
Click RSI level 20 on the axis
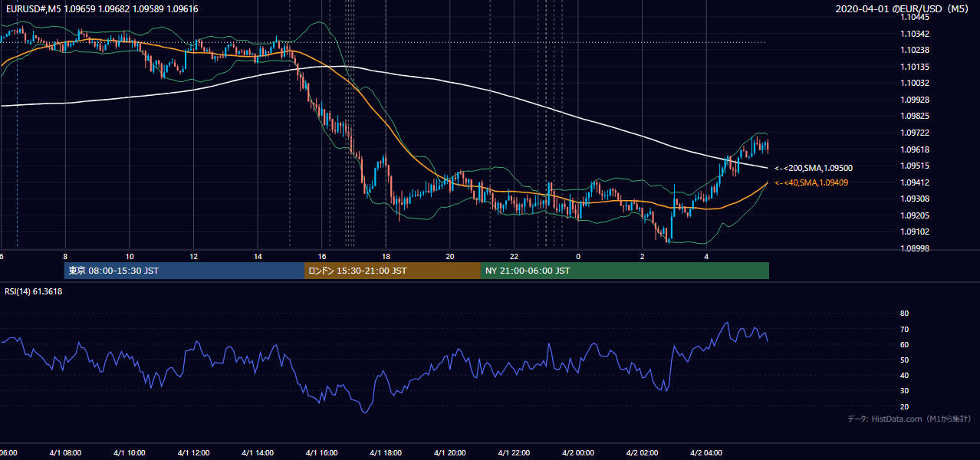[x=904, y=406]
